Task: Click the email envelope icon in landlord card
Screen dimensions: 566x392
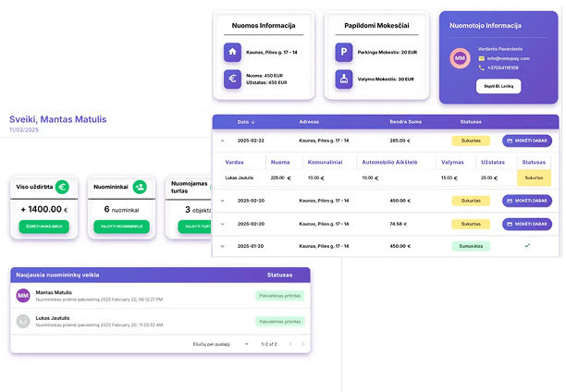Action: [481, 58]
